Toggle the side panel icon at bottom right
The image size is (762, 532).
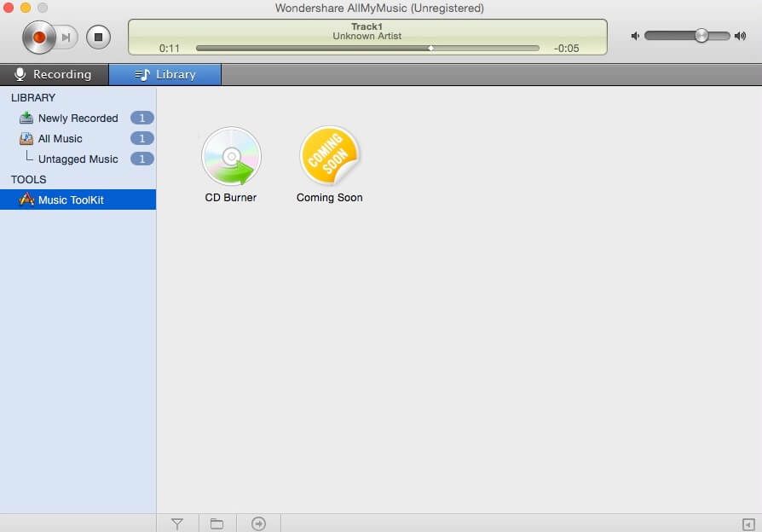tap(748, 524)
